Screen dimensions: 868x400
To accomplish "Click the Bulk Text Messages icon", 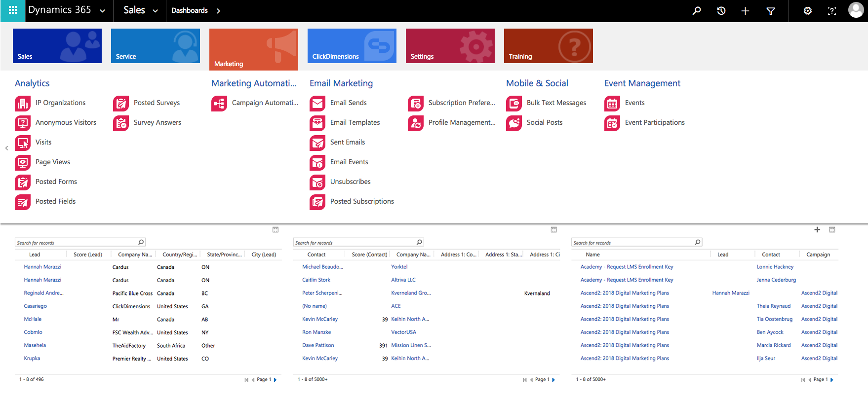I will 514,104.
